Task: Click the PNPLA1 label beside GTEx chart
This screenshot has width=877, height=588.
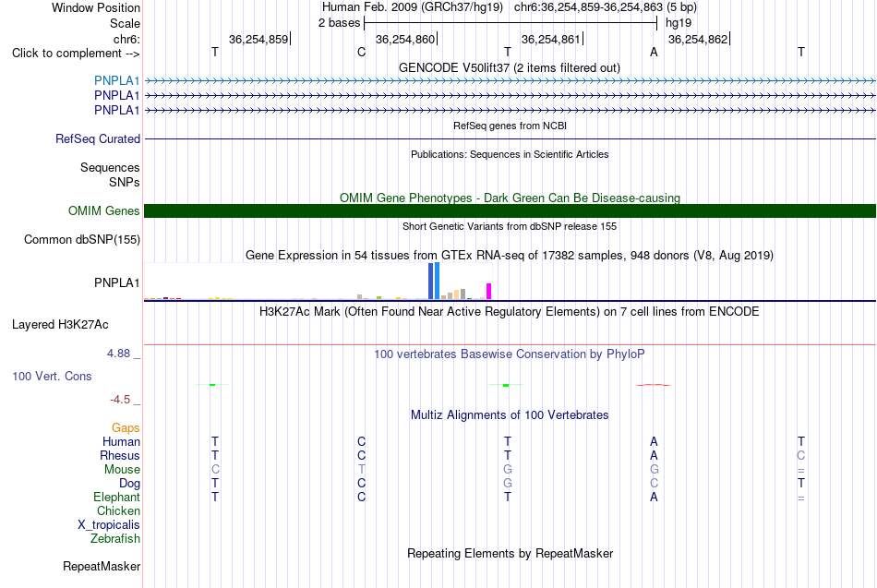Action: click(x=116, y=283)
